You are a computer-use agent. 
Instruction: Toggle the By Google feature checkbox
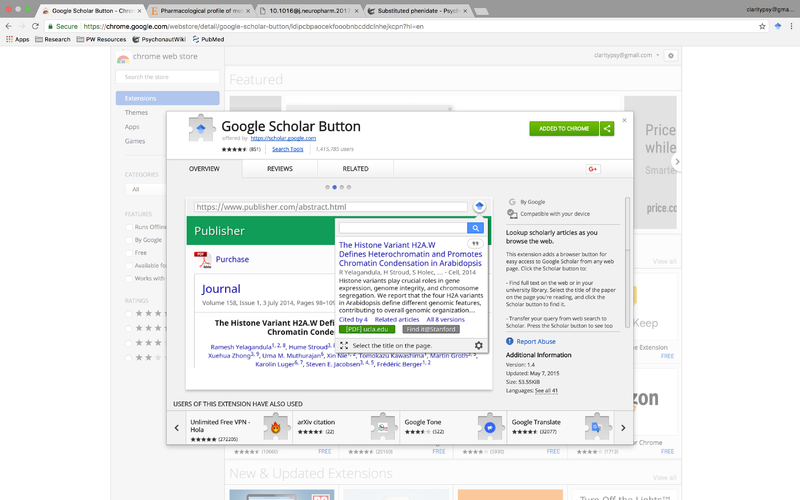coord(126,240)
